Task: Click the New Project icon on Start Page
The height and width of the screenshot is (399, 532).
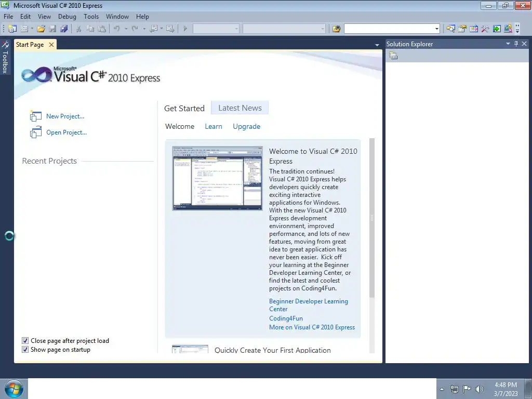Action: click(x=36, y=116)
